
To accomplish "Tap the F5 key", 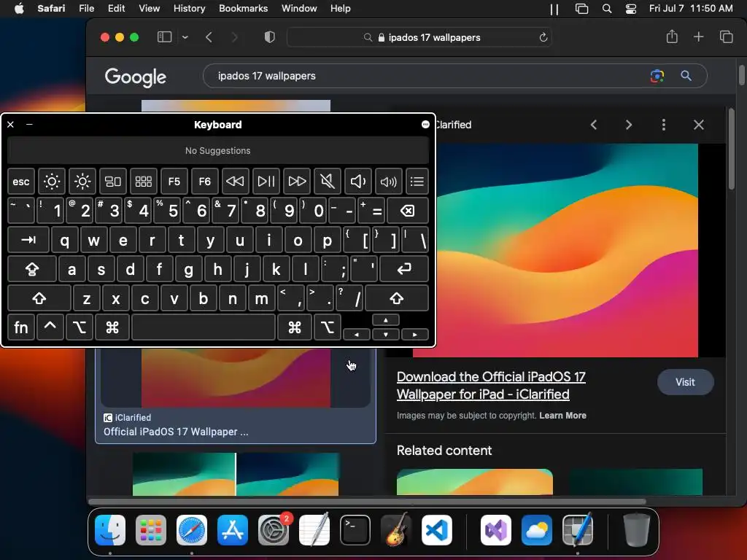I will point(174,182).
